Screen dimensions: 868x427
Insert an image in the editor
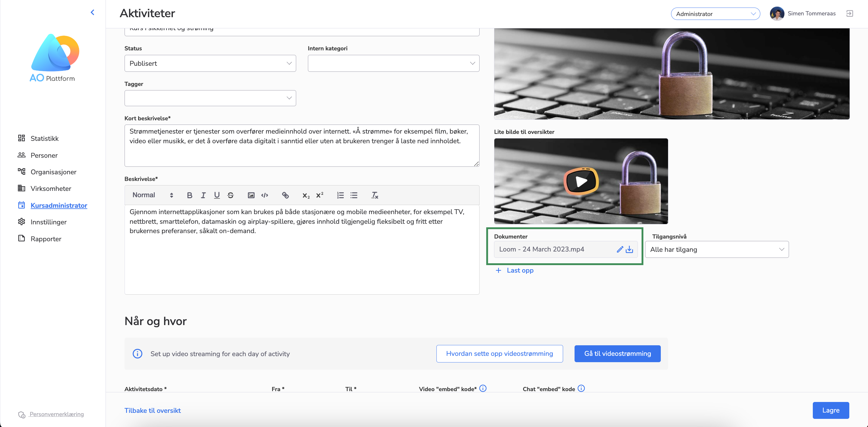click(x=251, y=195)
